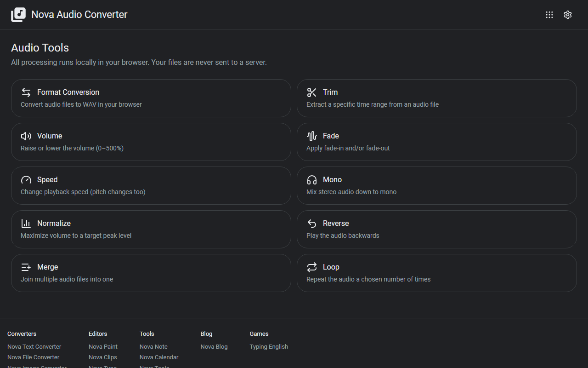Click the 'Converters' footer heading
The width and height of the screenshot is (588, 368).
pyautogui.click(x=22, y=334)
